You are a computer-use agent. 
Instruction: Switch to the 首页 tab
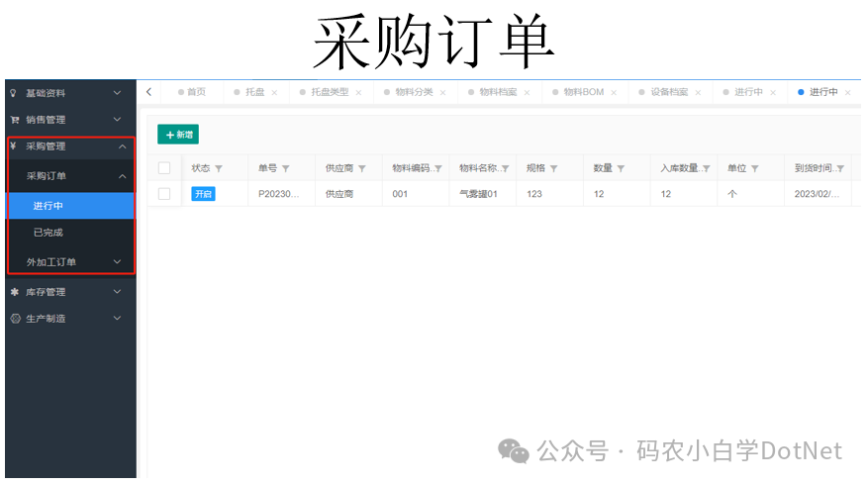(192, 92)
